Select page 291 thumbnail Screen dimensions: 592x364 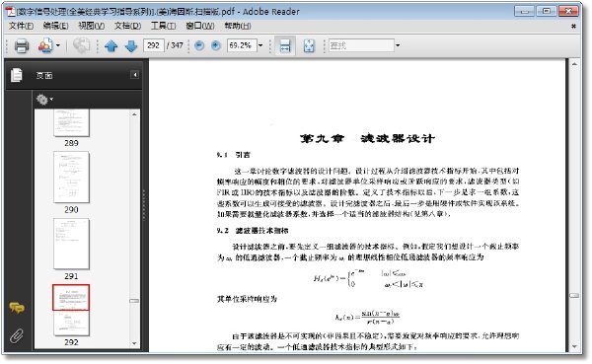(x=71, y=244)
